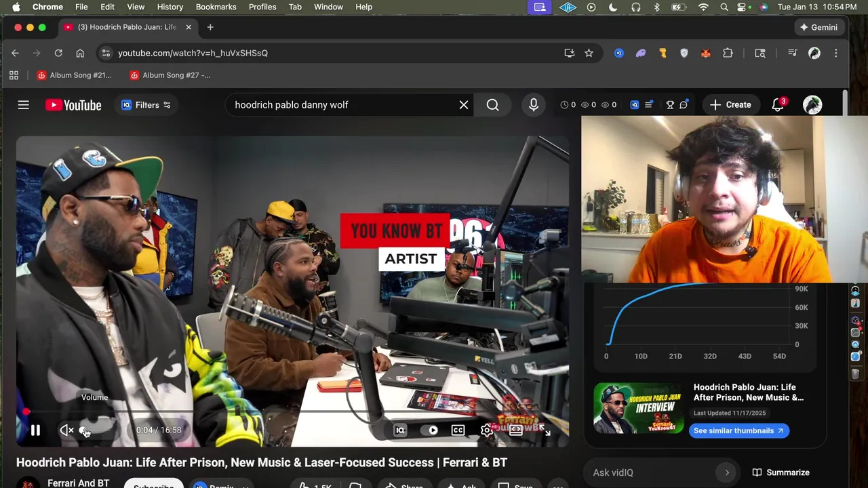The width and height of the screenshot is (868, 488).
Task: Open Chrome three-dot menu
Action: click(835, 53)
